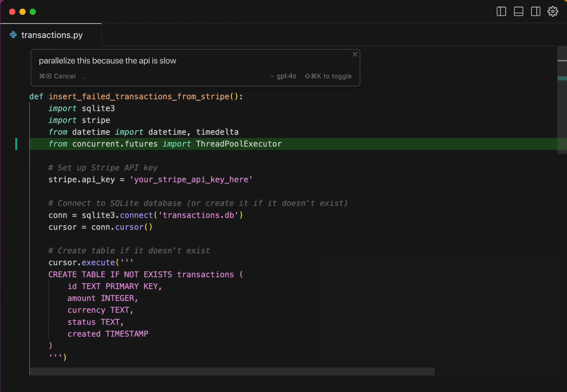
Task: Click the ⇧⌘K to toggle hint
Action: (x=328, y=76)
